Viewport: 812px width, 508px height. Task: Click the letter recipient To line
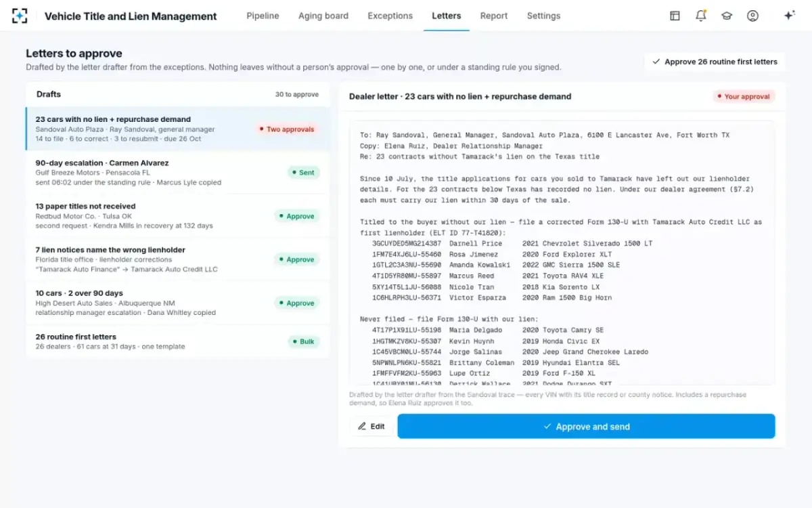pyautogui.click(x=545, y=135)
